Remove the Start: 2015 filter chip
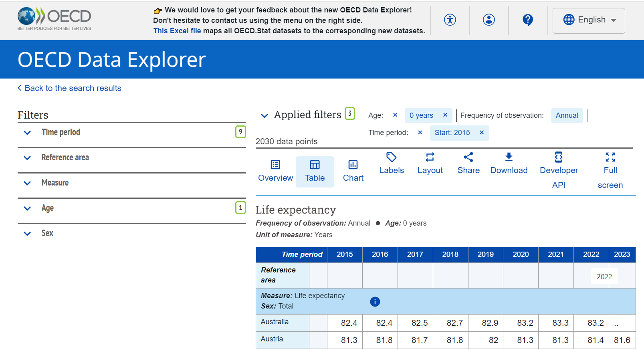The width and height of the screenshot is (644, 349). coord(482,133)
